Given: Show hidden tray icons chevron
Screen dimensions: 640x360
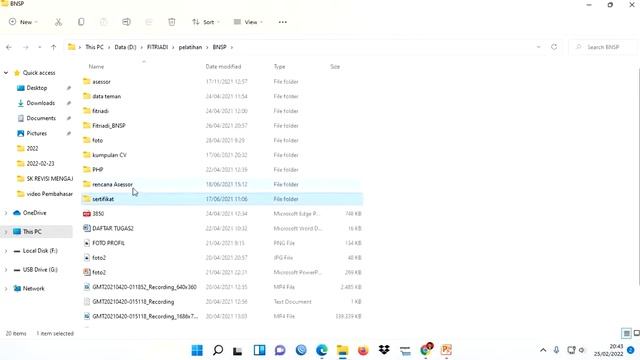Looking at the screenshot, I should 543,350.
